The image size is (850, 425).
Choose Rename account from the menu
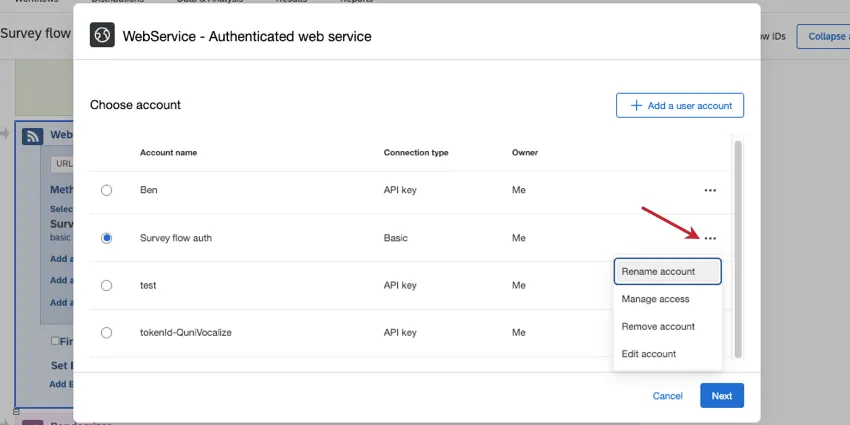pyautogui.click(x=667, y=271)
